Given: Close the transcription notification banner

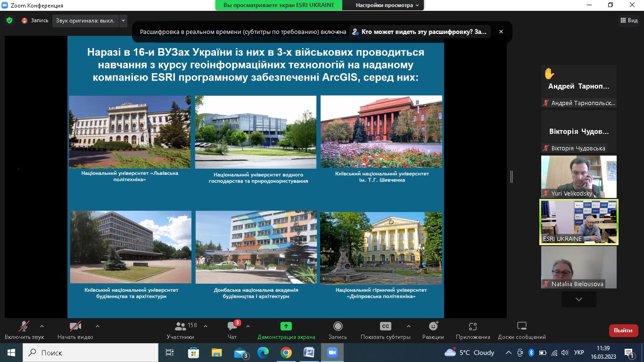Looking at the screenshot, I should click(501, 32).
